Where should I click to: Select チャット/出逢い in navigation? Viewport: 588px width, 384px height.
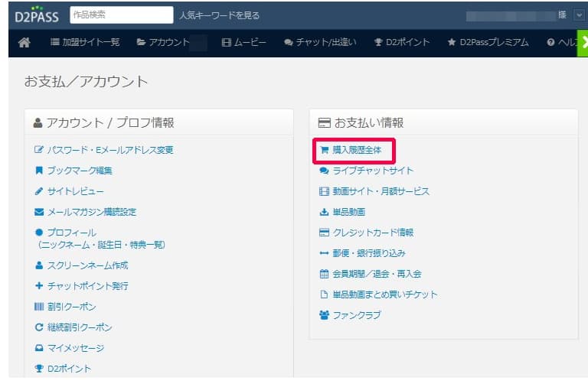coord(320,43)
